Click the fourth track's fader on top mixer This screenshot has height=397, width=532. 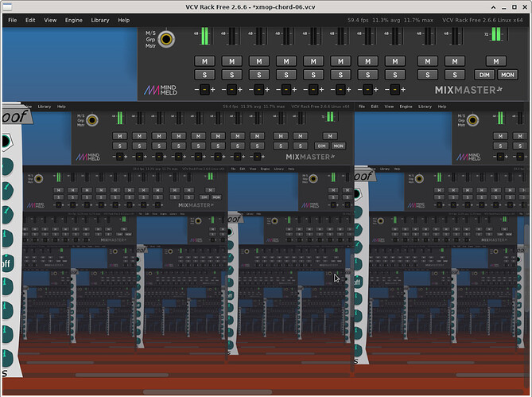[x=286, y=37]
